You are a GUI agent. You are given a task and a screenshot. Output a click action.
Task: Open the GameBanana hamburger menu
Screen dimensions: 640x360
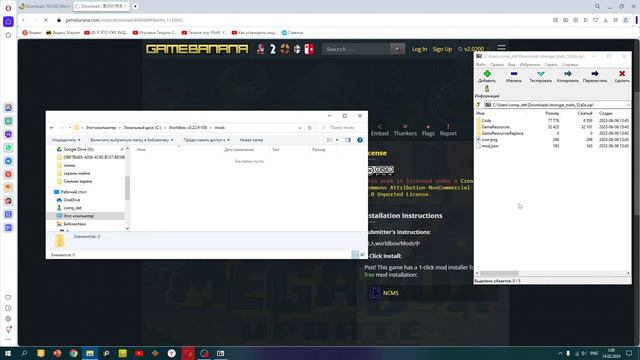[x=501, y=48]
